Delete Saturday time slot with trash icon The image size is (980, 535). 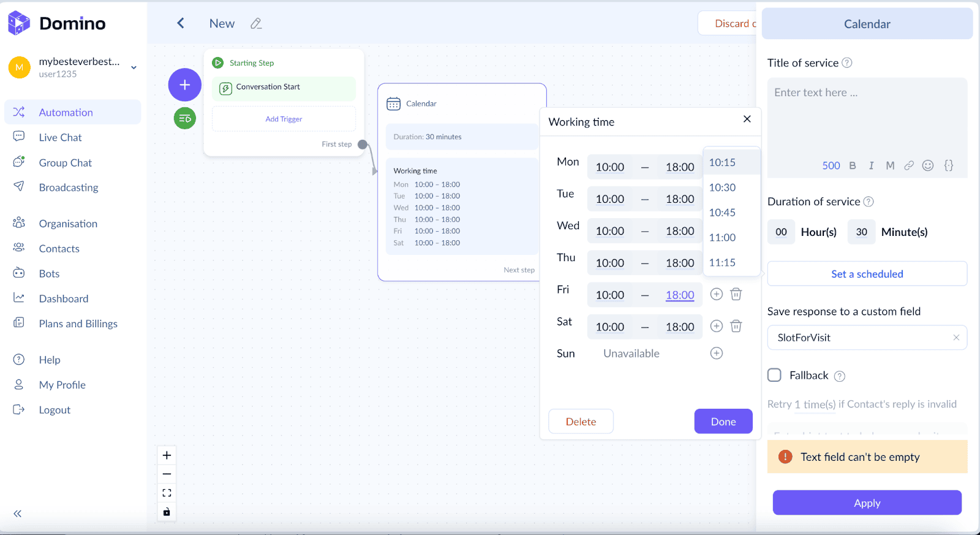point(736,326)
